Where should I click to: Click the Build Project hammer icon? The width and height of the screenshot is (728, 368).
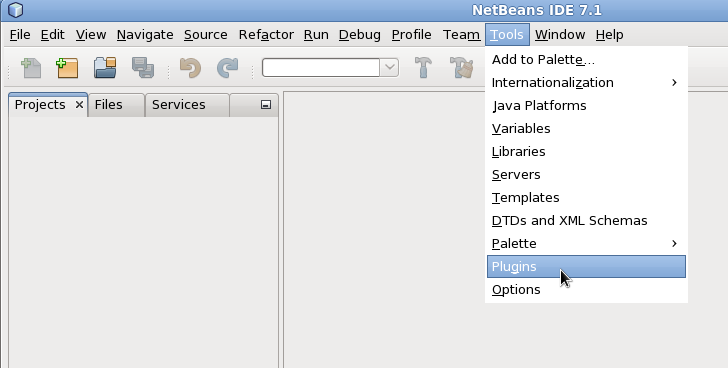point(423,68)
